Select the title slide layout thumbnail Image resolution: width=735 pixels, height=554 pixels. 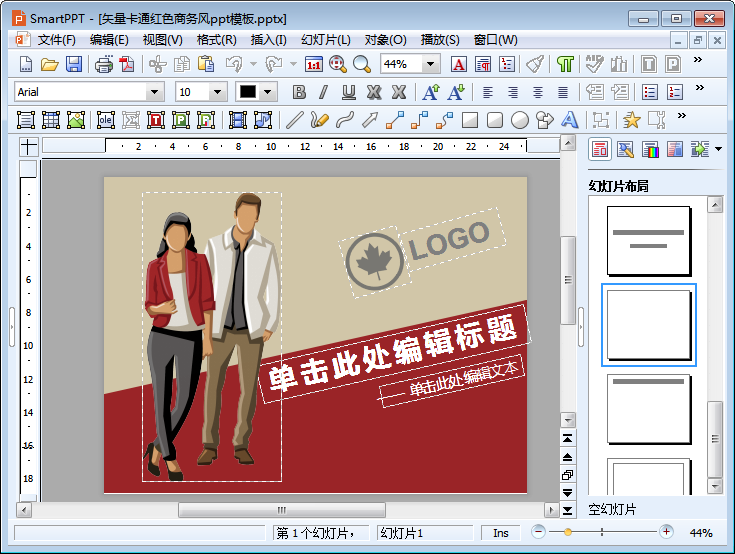pos(649,240)
